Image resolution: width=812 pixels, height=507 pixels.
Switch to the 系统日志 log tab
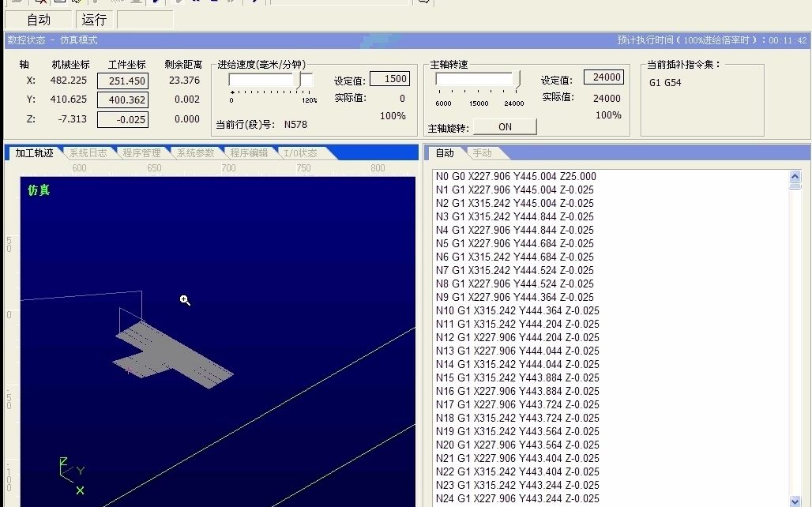88,153
